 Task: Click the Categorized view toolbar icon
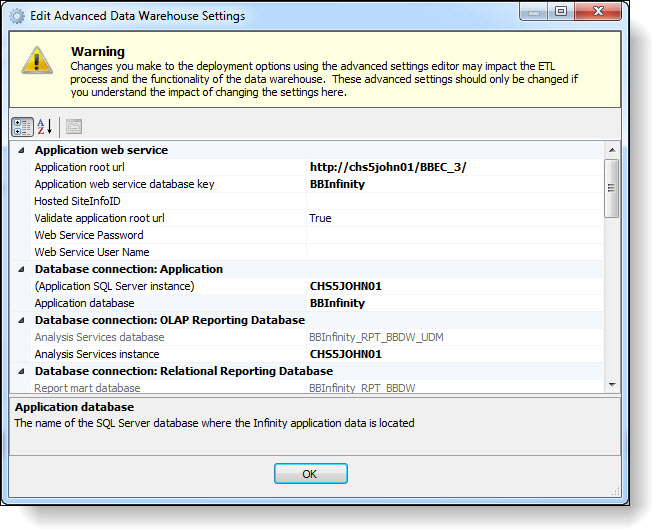[x=22, y=126]
